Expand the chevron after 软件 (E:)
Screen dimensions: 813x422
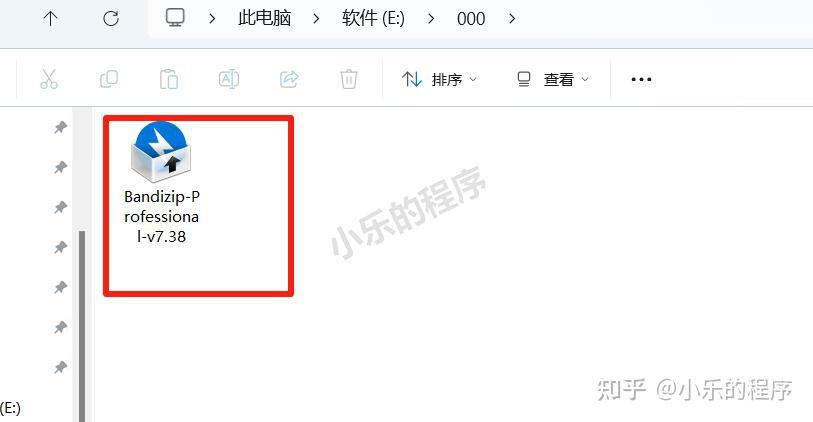(x=431, y=19)
